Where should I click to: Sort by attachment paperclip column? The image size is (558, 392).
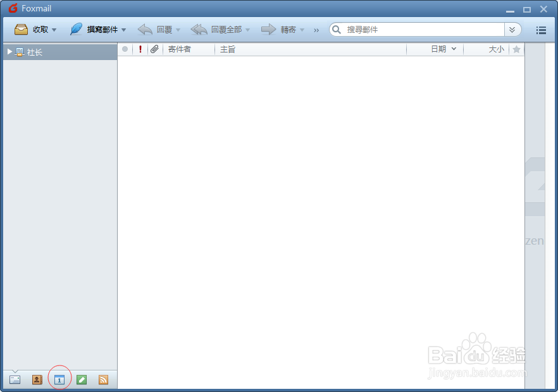154,49
